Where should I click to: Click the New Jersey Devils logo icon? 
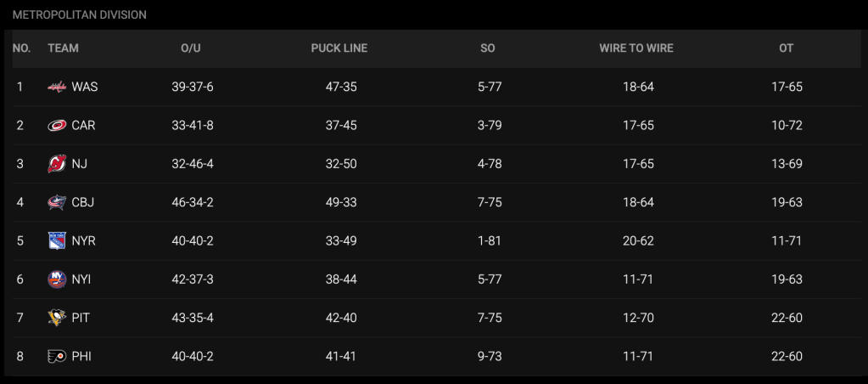point(57,164)
